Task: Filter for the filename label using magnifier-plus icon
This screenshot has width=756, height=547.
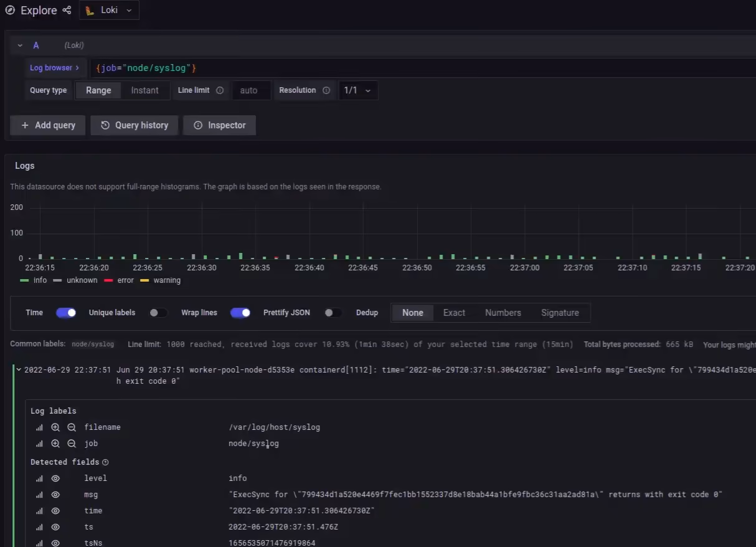Action: click(x=55, y=427)
